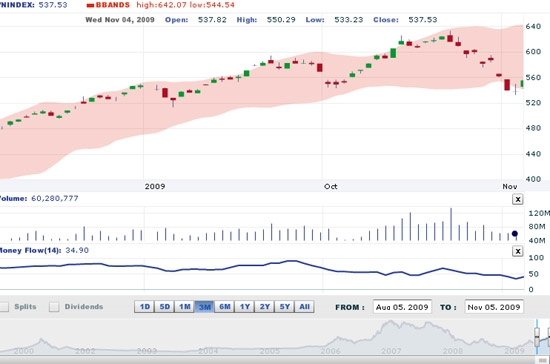Enable the Dividends checkbox

click(54, 307)
